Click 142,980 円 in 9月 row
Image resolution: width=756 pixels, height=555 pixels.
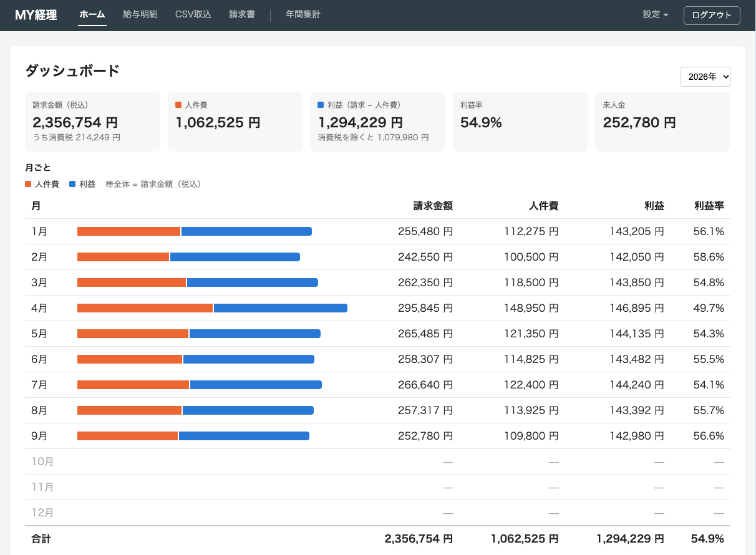637,436
